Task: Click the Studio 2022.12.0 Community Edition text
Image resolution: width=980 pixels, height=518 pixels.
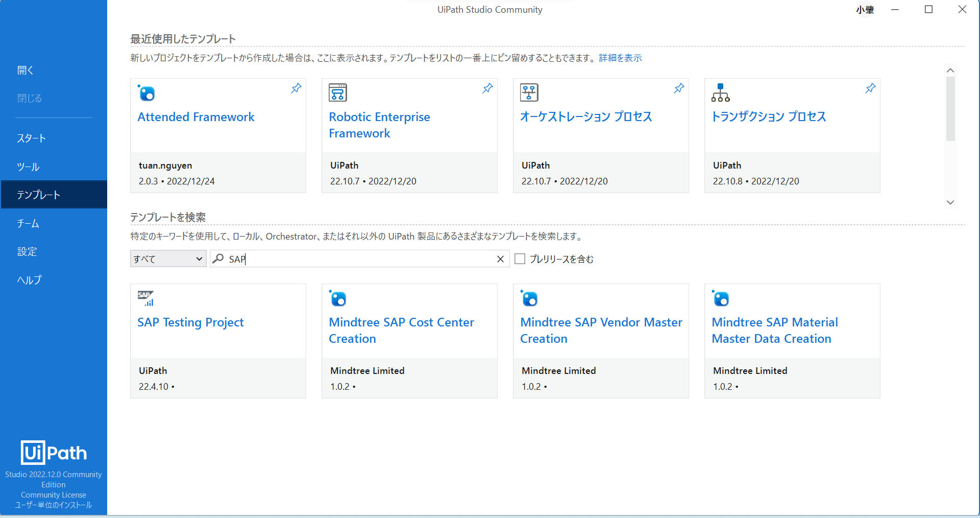Action: (x=54, y=480)
